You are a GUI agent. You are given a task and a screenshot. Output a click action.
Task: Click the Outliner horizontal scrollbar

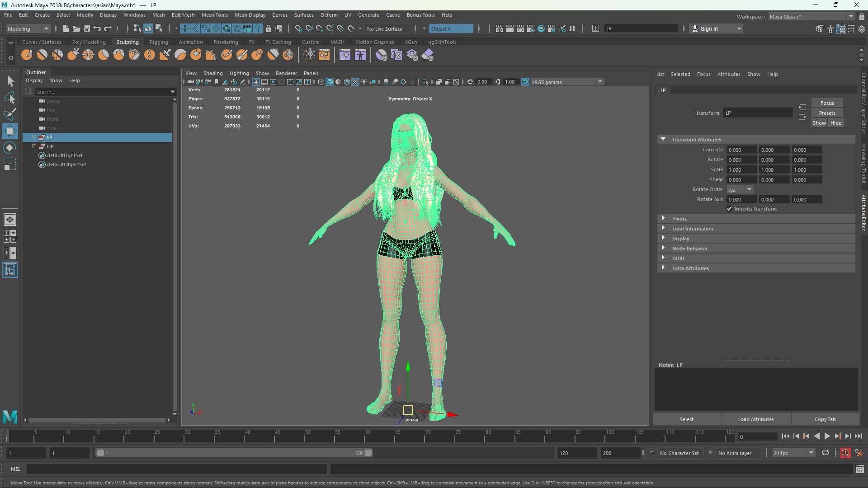[x=98, y=420]
